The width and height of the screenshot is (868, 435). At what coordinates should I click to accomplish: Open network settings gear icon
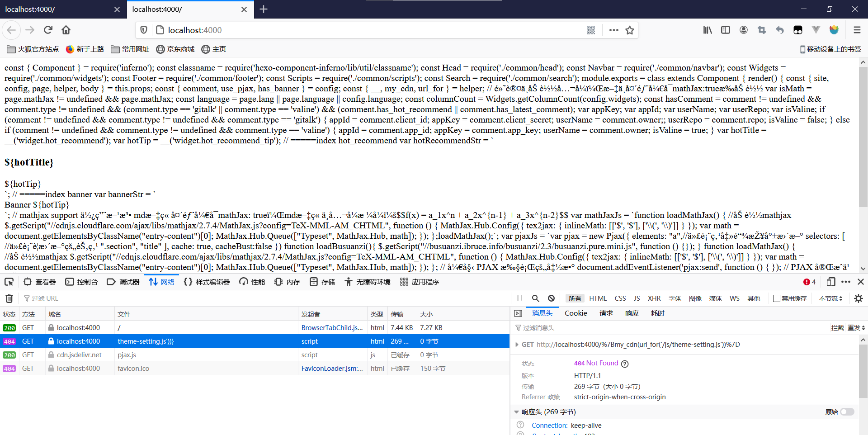(858, 298)
